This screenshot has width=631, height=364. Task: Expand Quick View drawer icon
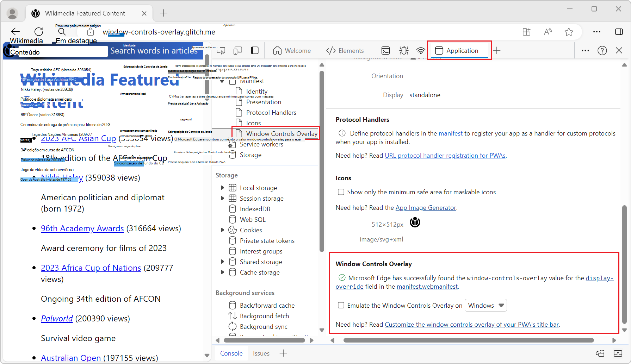[x=618, y=353]
